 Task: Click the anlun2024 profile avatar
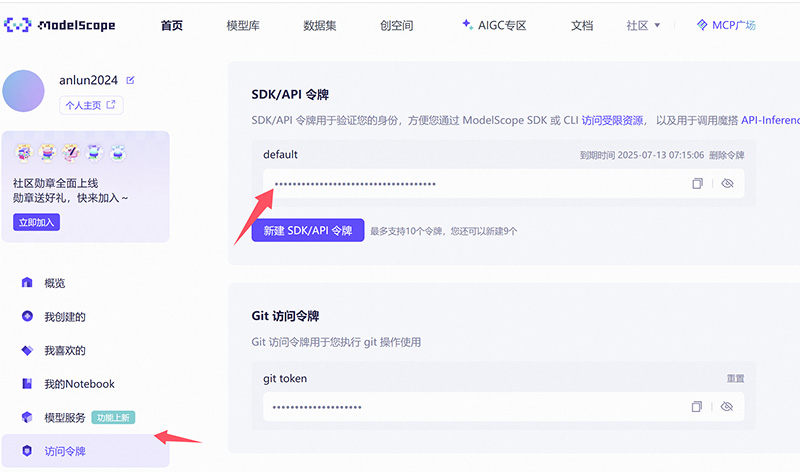tap(23, 91)
